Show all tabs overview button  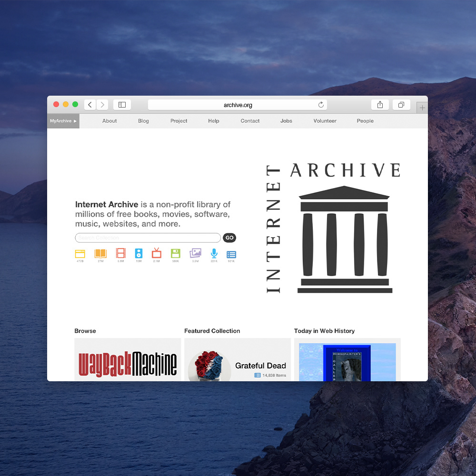pyautogui.click(x=401, y=105)
